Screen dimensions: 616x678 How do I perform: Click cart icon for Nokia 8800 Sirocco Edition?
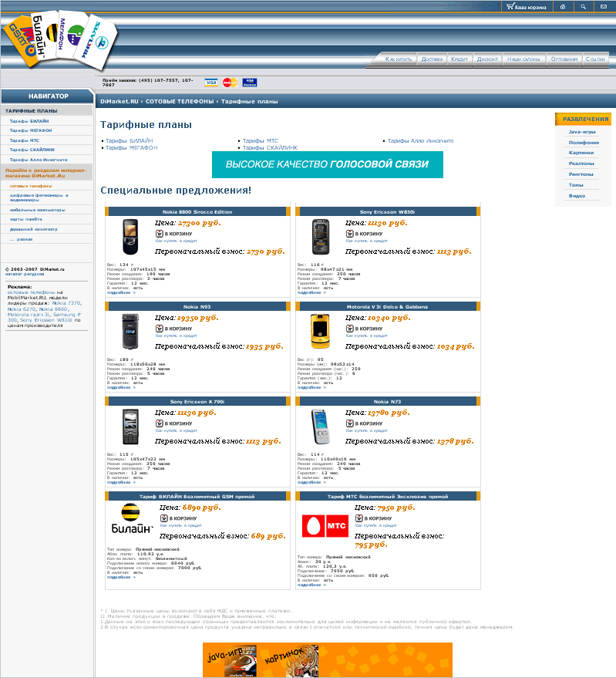pos(159,234)
